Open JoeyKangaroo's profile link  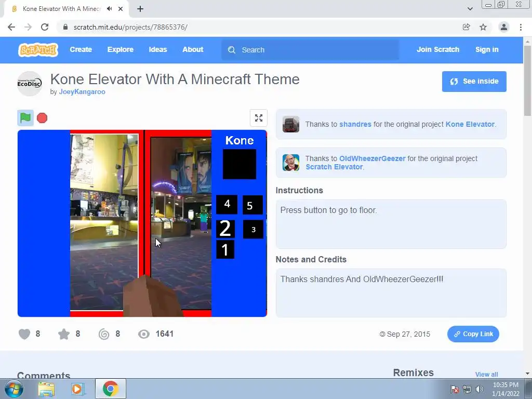82,92
